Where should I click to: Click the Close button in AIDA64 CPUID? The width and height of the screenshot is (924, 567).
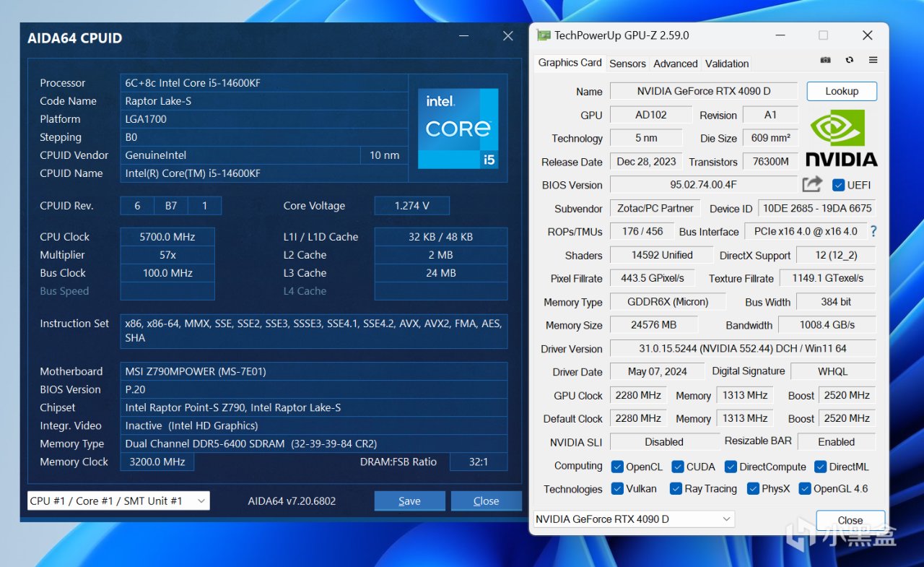pyautogui.click(x=486, y=501)
